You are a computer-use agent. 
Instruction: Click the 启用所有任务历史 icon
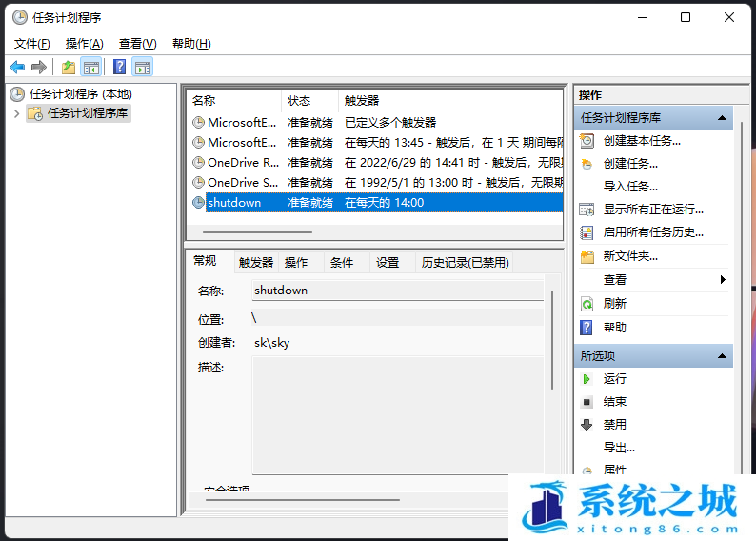tap(587, 232)
